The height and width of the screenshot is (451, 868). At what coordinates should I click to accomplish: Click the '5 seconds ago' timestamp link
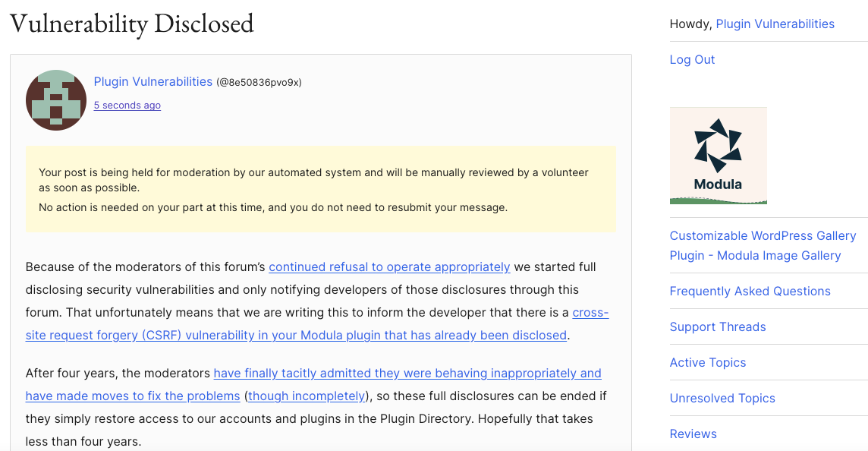pos(127,106)
